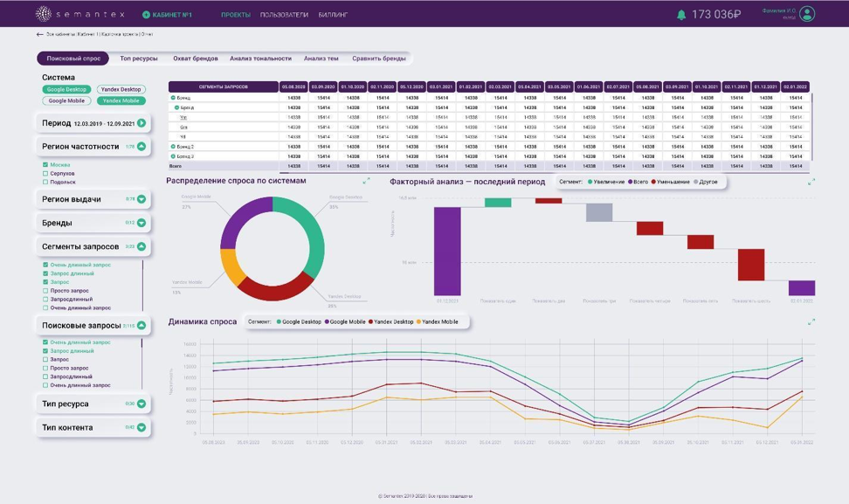Go to Пользователи in top navigation
This screenshot has height=504, width=849.
tap(284, 15)
